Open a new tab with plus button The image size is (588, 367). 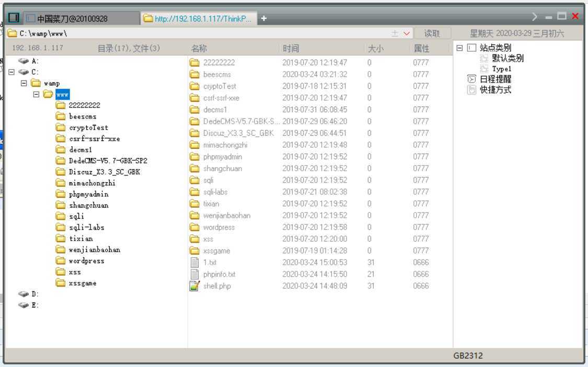[263, 18]
